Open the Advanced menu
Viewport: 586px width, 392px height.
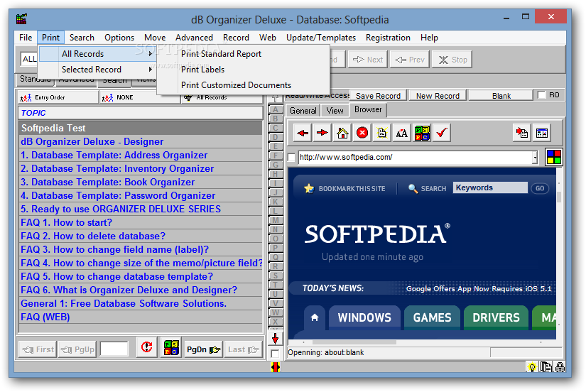[x=194, y=38]
